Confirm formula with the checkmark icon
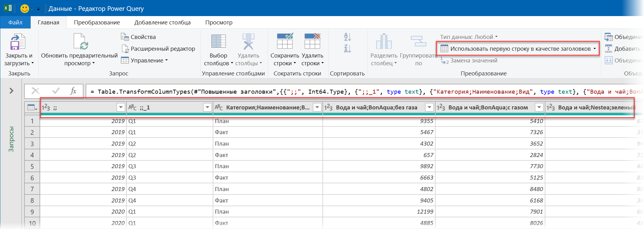The image size is (644, 230). 56,91
